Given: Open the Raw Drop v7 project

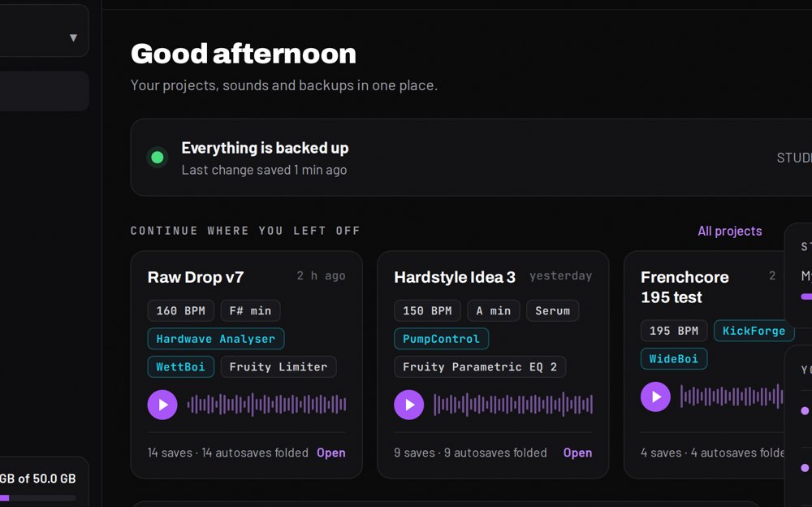Looking at the screenshot, I should (x=331, y=453).
